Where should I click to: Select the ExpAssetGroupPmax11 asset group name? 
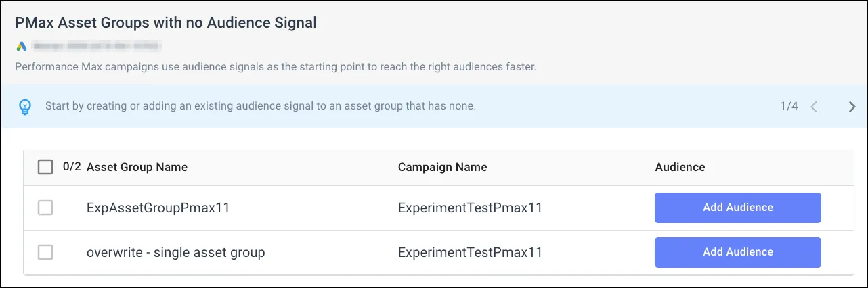[x=158, y=208]
